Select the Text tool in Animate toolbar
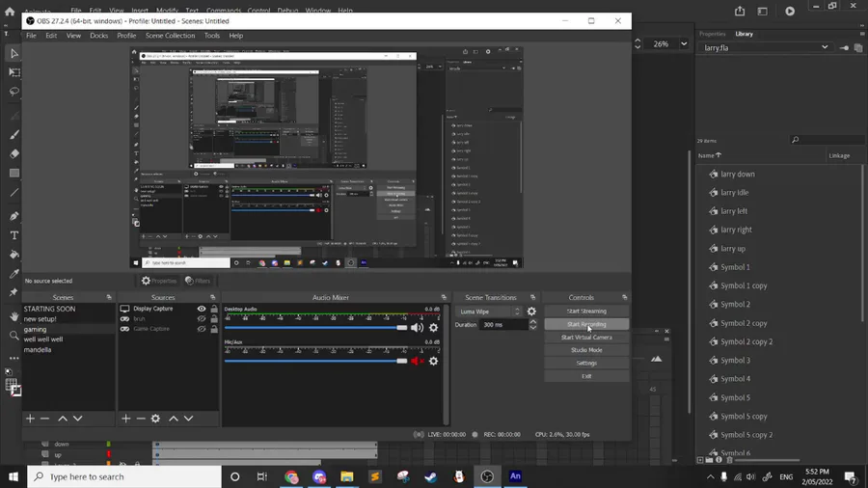This screenshot has width=868, height=488. point(14,235)
